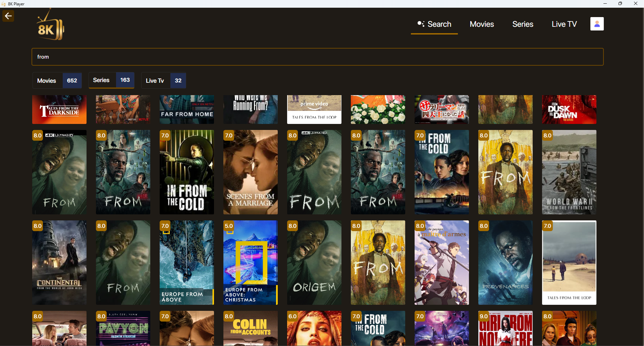Filter results by Movies 652
This screenshot has width=644, height=346.
coord(57,80)
